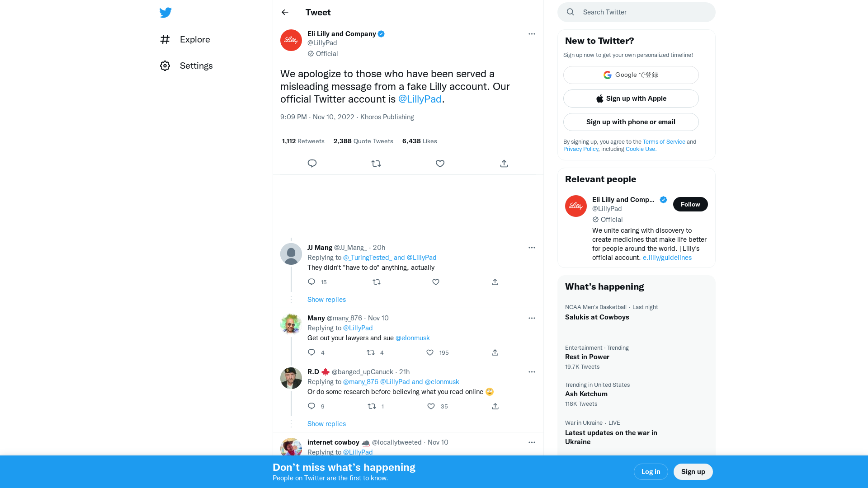Open the @LillyPad link in the tweet
The image size is (868, 488).
(x=420, y=99)
